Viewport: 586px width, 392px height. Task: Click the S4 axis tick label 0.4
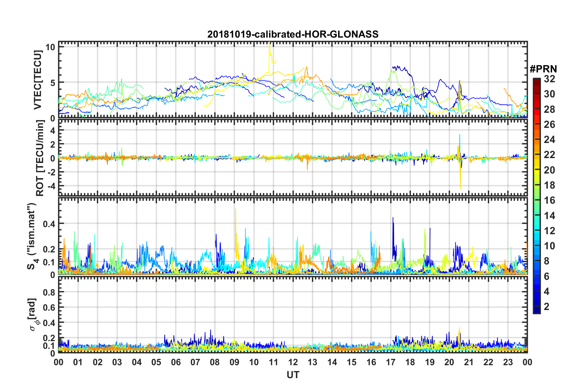tap(49, 224)
